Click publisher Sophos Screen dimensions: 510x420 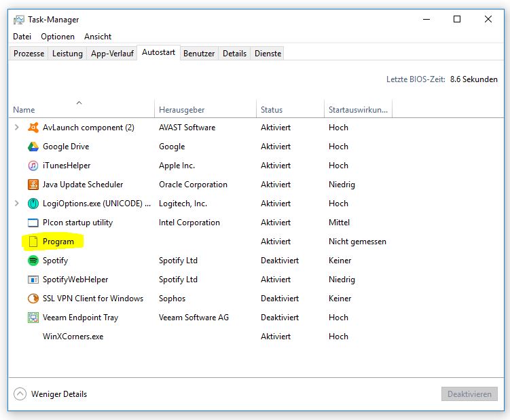pyautogui.click(x=172, y=299)
